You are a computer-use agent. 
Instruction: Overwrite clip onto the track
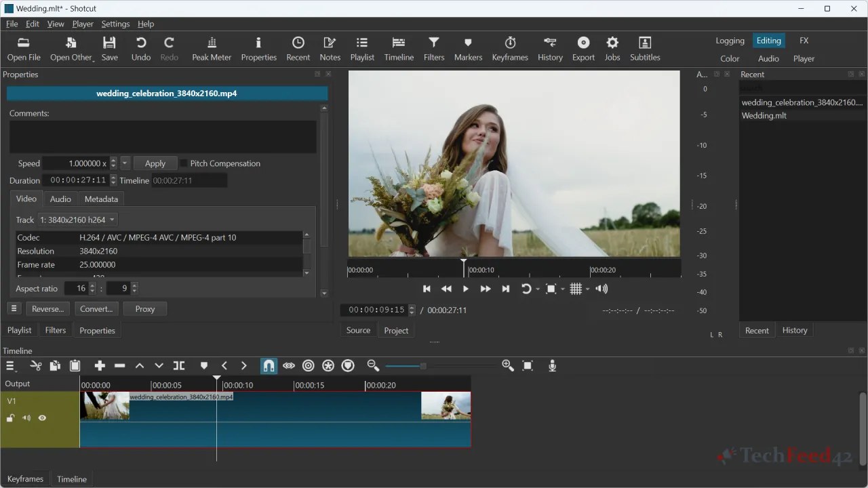(x=159, y=366)
